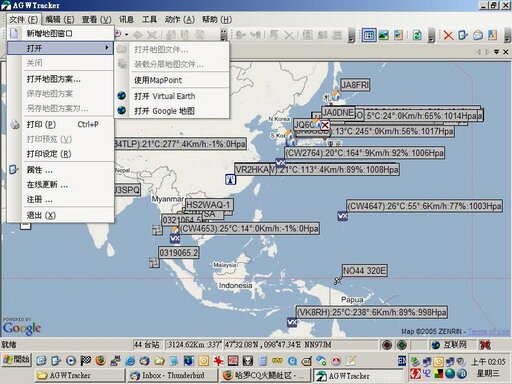
Task: Choose 在线更新 ... menu entry
Action: 61,184
